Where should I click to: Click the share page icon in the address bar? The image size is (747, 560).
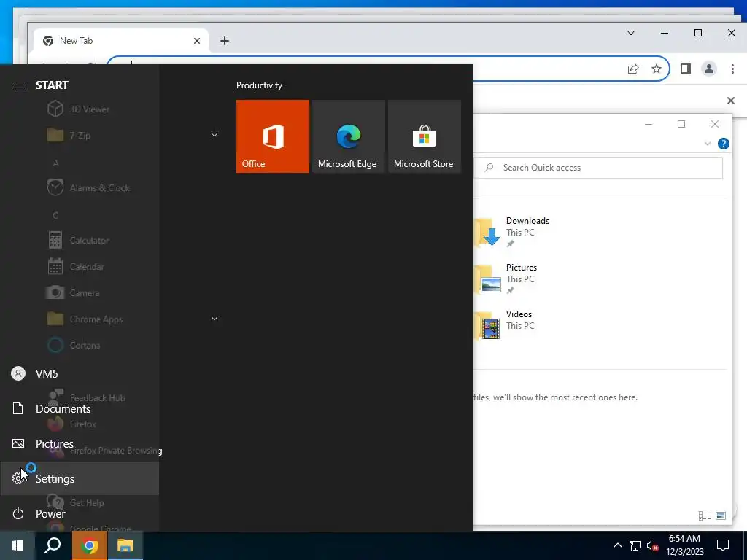(633, 69)
